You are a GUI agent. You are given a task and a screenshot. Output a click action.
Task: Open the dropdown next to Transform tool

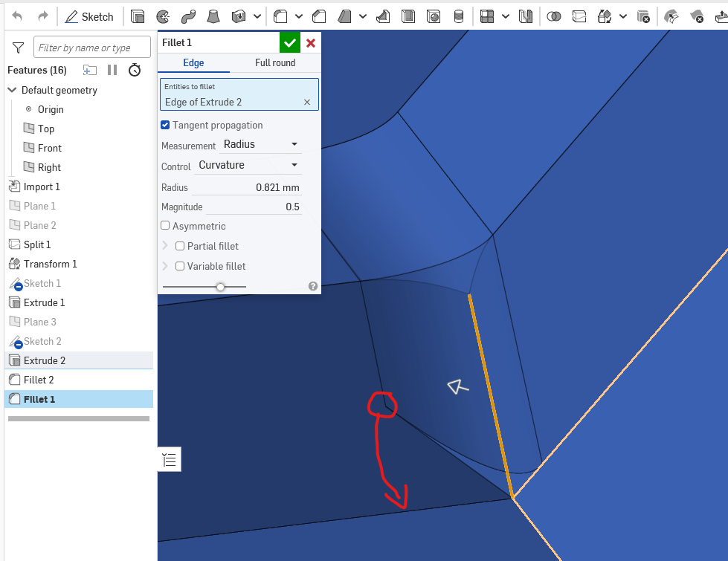pos(623,16)
